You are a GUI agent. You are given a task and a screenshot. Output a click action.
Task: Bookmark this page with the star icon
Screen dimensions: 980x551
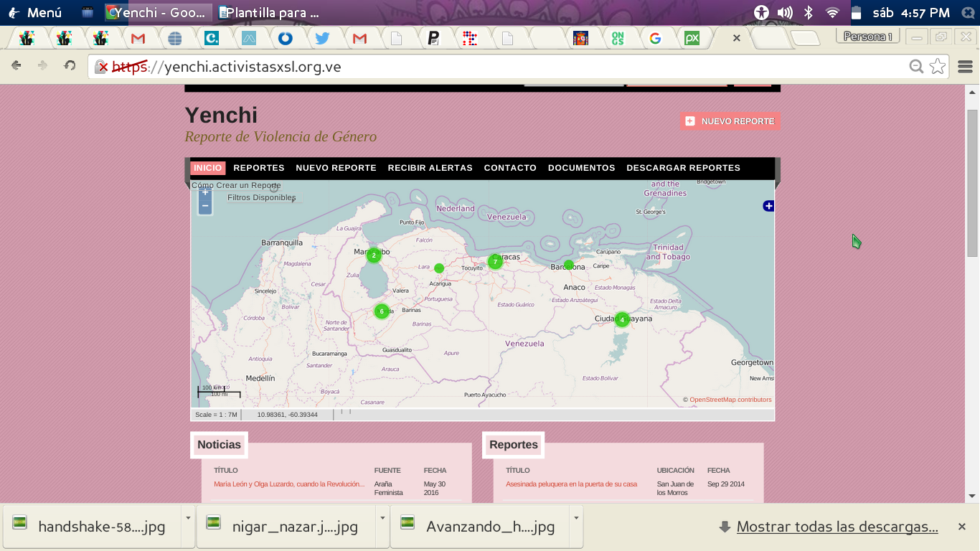pyautogui.click(x=937, y=67)
